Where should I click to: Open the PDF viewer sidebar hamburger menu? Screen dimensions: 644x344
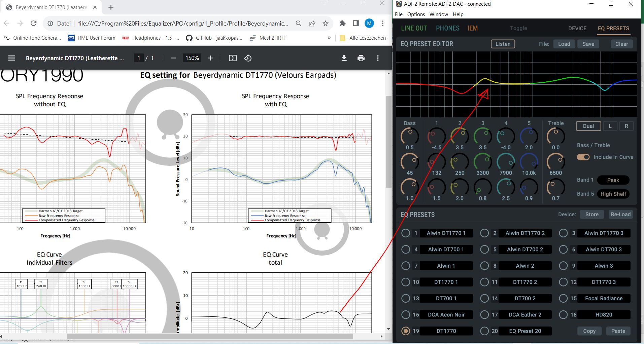click(11, 58)
